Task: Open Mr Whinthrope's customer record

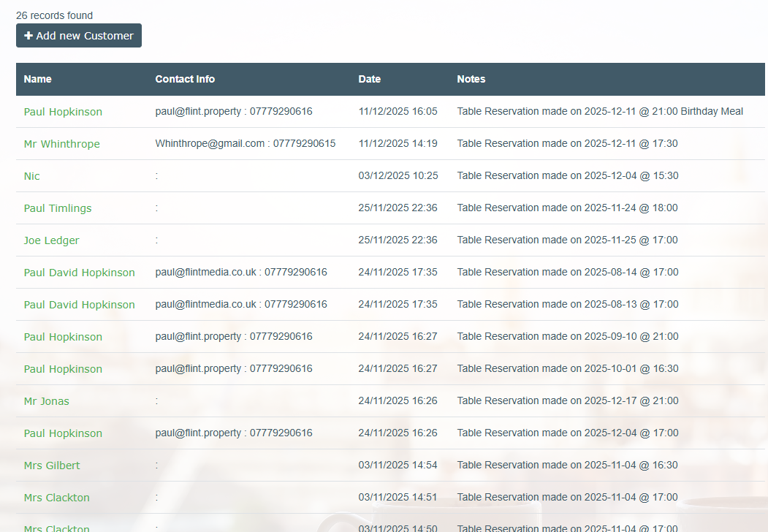Action: click(61, 144)
